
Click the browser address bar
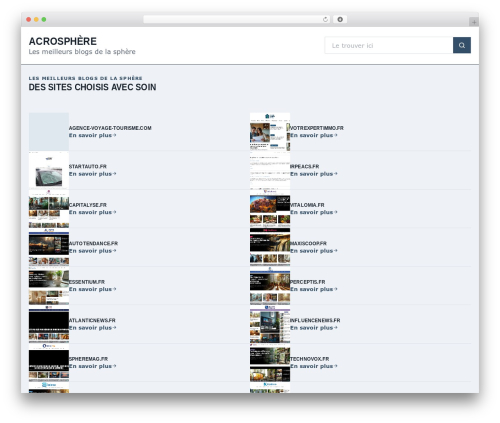click(237, 19)
